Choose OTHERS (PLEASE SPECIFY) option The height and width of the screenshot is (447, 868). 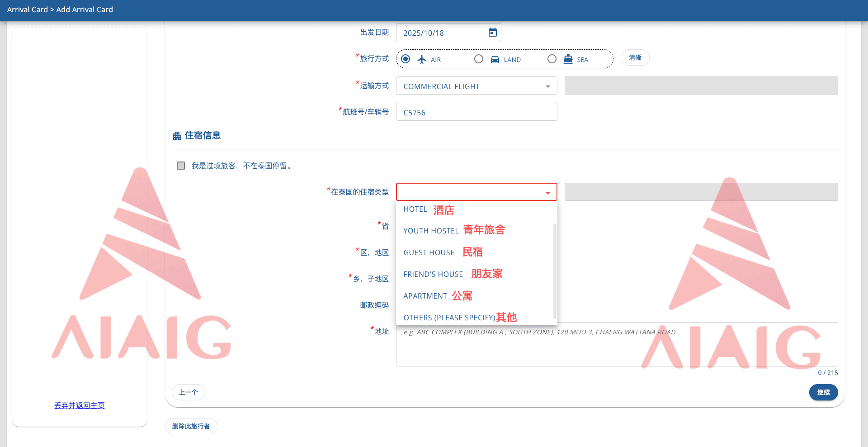click(475, 317)
